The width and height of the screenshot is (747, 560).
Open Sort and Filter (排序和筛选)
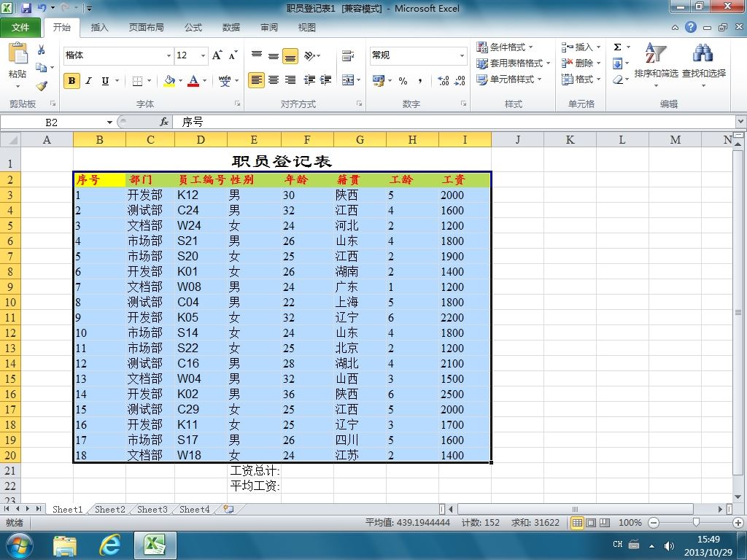[656, 65]
